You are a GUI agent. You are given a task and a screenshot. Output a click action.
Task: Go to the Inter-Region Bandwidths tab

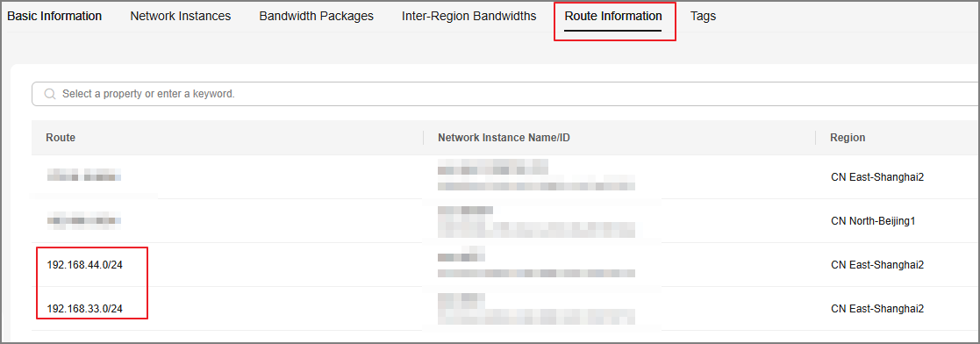tap(469, 17)
